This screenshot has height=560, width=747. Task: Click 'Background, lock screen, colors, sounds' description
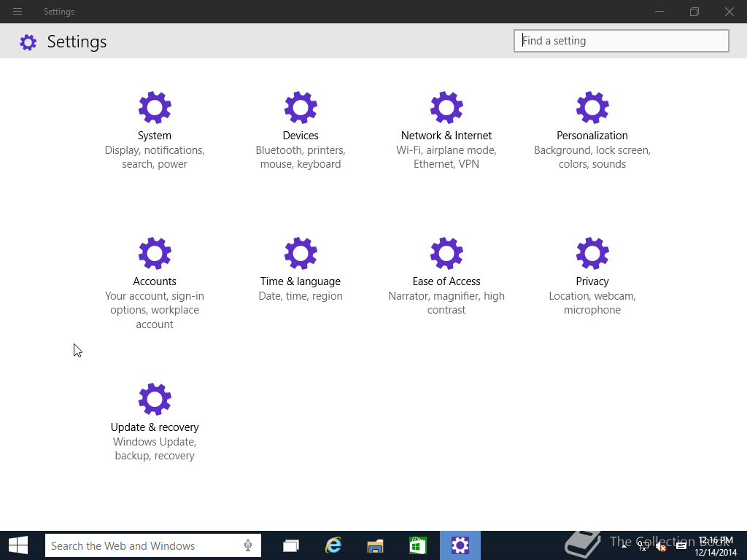click(x=592, y=157)
